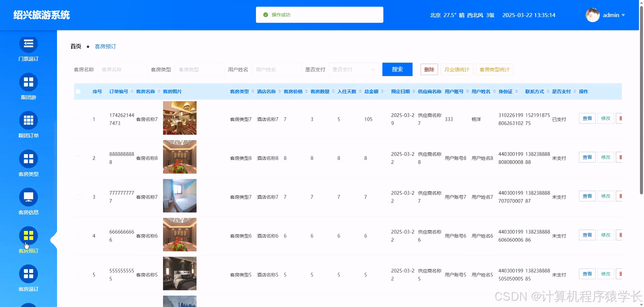Open 月业绩统计 statistics

457,69
